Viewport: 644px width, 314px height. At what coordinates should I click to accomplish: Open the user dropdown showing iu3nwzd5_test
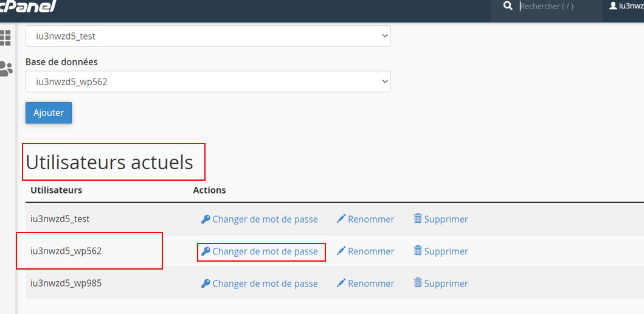click(208, 36)
